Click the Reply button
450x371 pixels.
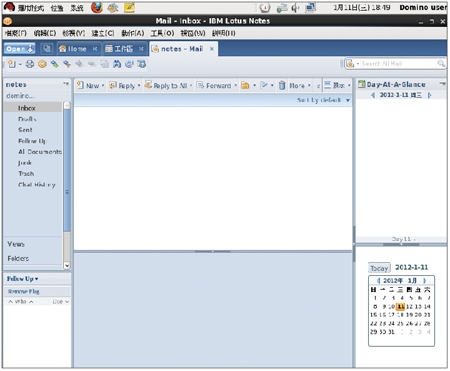[122, 86]
